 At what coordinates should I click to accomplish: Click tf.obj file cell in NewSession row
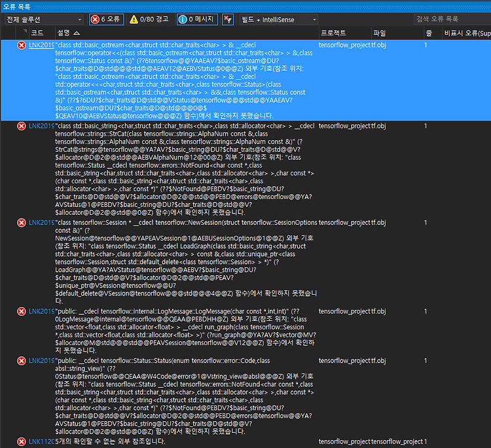tap(378, 223)
